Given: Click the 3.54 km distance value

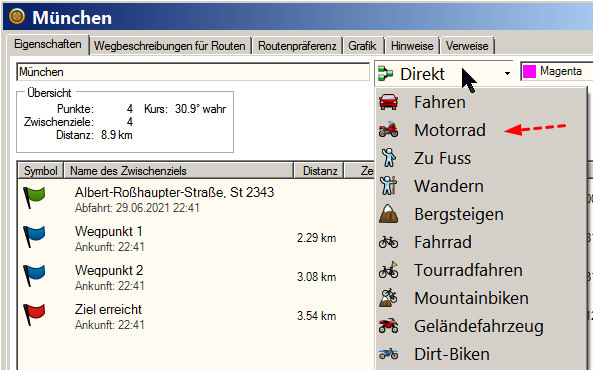Looking at the screenshot, I should coord(316,316).
